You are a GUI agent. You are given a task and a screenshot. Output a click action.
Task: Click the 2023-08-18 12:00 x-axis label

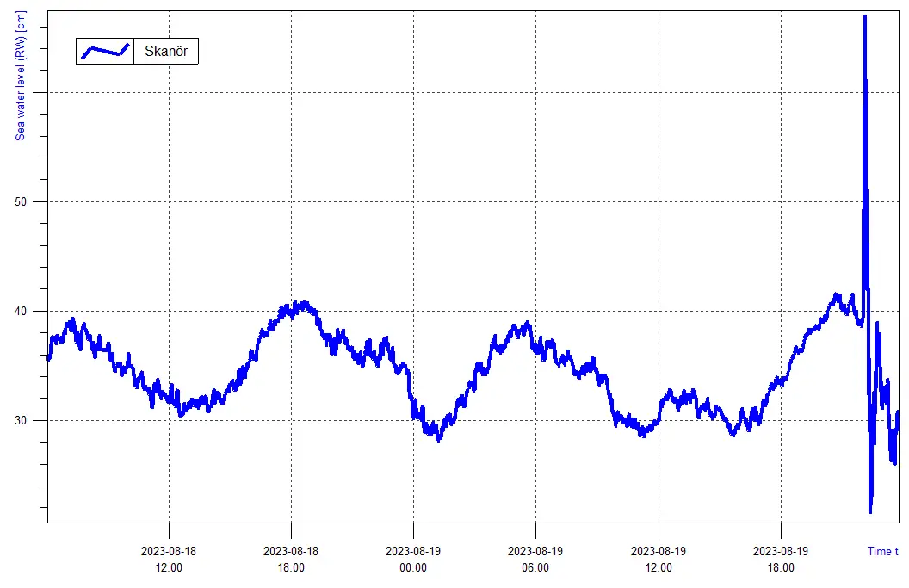pos(169,559)
